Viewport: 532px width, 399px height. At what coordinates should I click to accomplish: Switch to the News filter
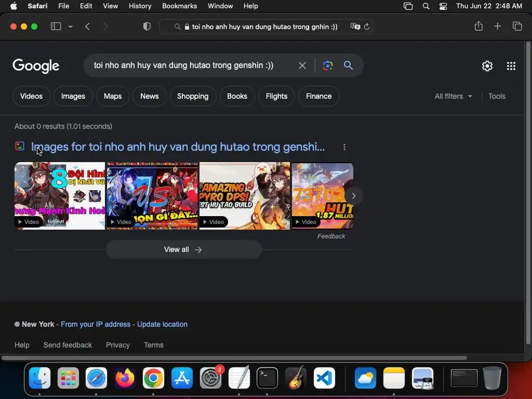(x=150, y=96)
